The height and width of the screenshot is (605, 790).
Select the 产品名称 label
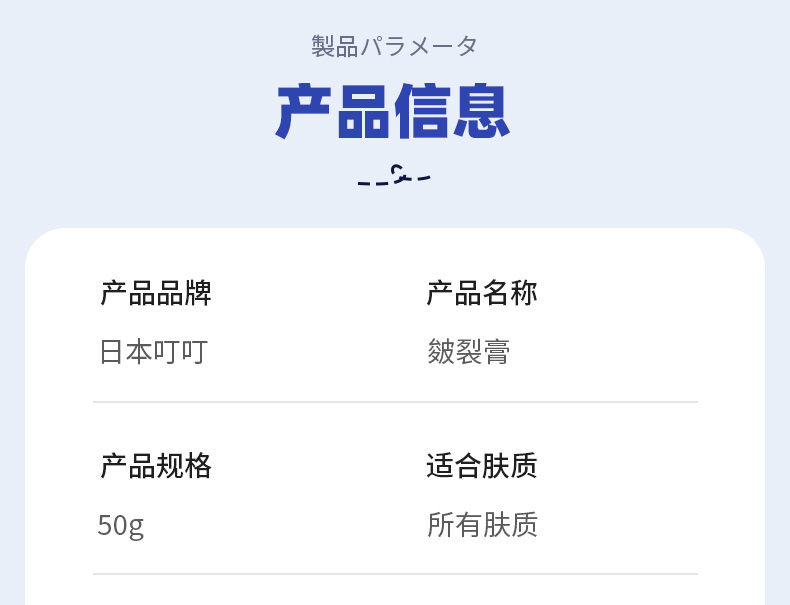click(x=482, y=293)
